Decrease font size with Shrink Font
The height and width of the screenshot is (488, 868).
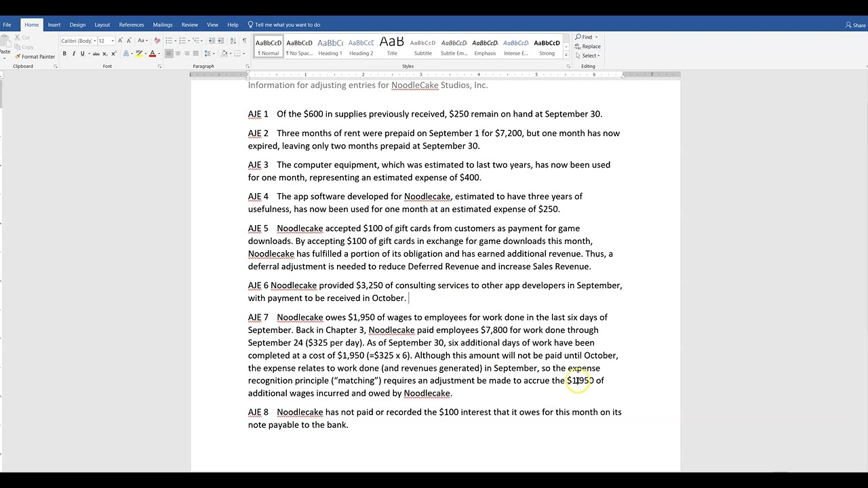tap(129, 41)
